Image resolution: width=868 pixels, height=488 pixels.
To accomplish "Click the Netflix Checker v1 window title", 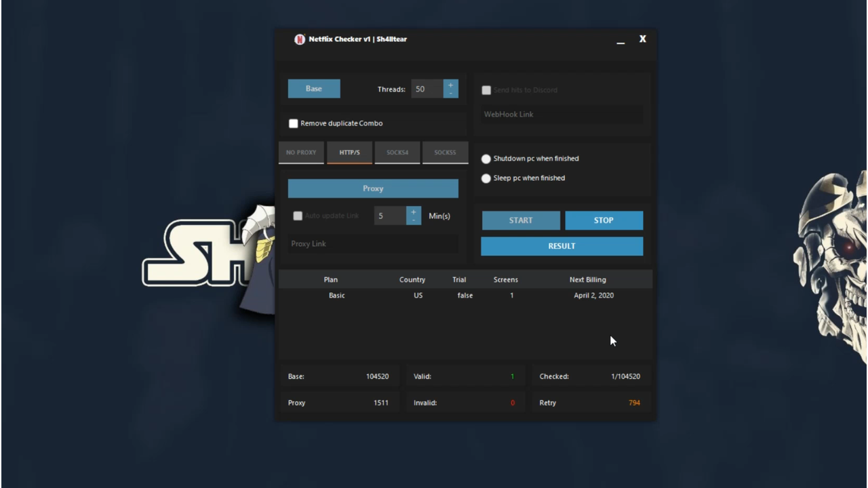I will 358,39.
